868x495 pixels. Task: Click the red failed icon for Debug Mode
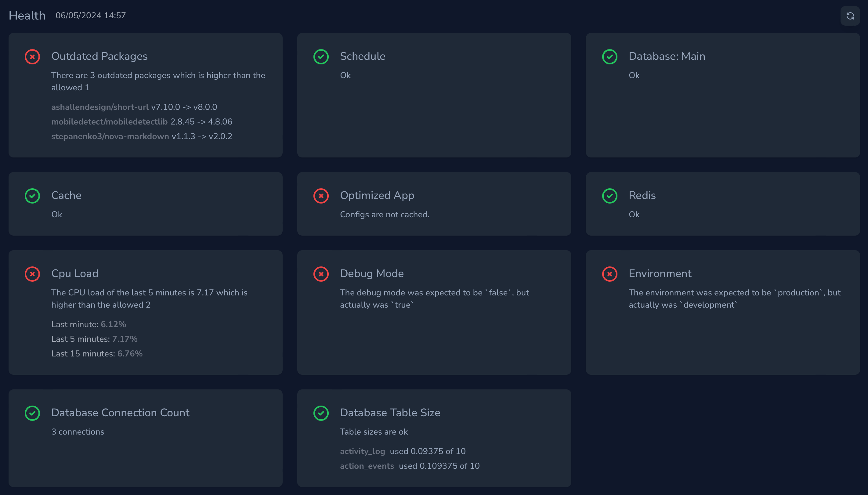pos(321,274)
